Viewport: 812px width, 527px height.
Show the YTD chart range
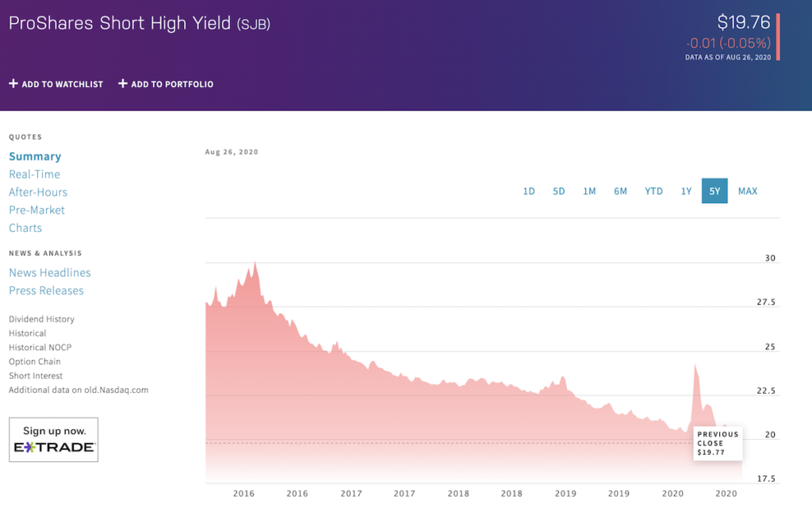pyautogui.click(x=653, y=191)
